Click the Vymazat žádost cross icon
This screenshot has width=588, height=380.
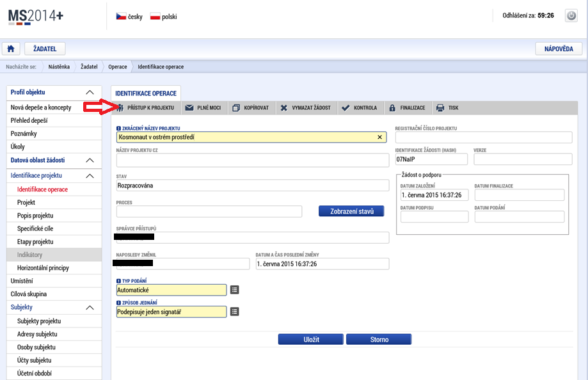tap(284, 108)
